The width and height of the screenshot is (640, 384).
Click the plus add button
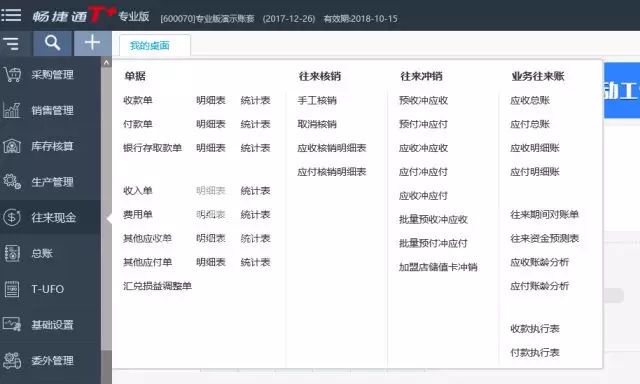click(92, 43)
